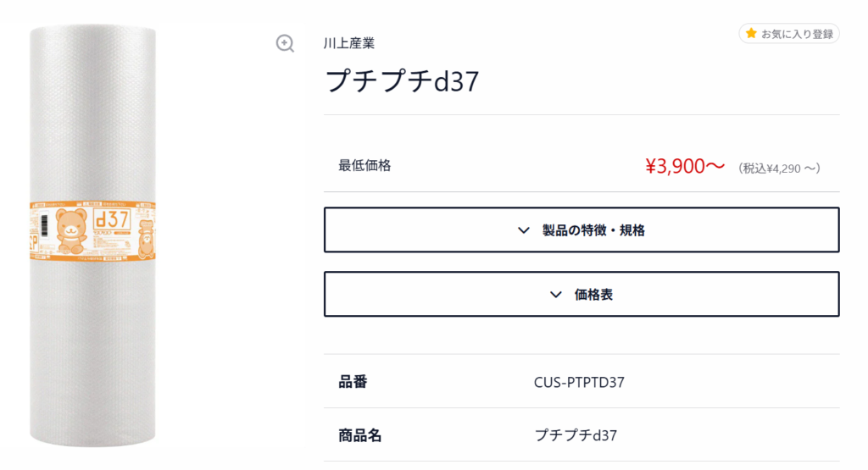Expand the 価格表 section
868x470 pixels.
coord(581,294)
